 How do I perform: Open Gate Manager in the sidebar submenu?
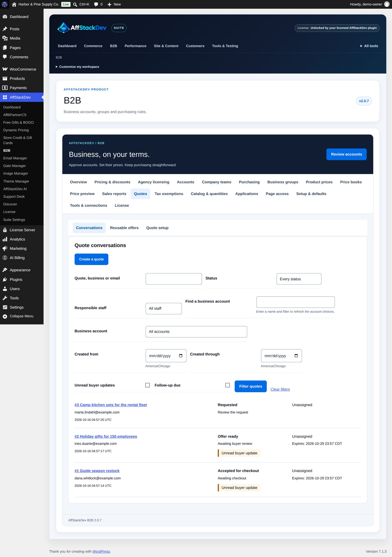coord(15,166)
